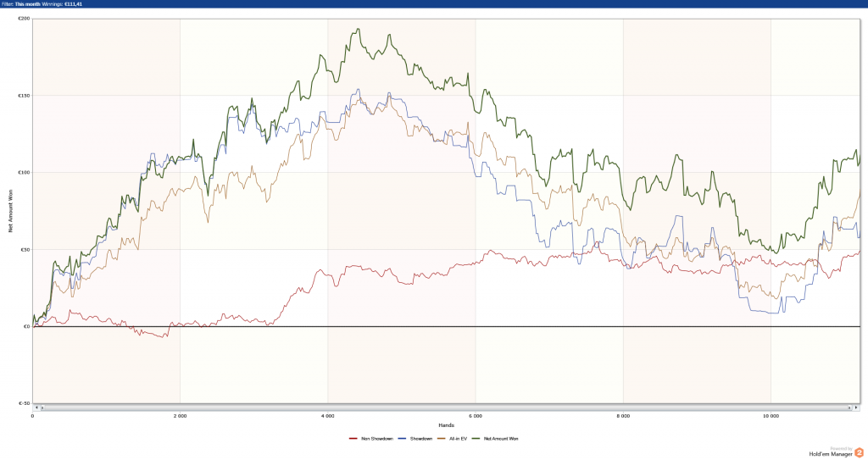Click the €150 y-axis label
The width and height of the screenshot is (868, 460).
(x=24, y=95)
